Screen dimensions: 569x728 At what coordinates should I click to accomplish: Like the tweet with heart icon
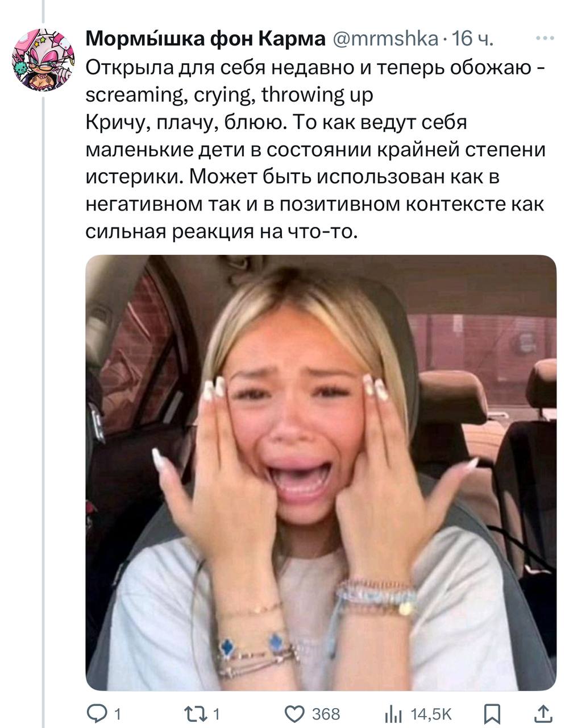click(295, 714)
